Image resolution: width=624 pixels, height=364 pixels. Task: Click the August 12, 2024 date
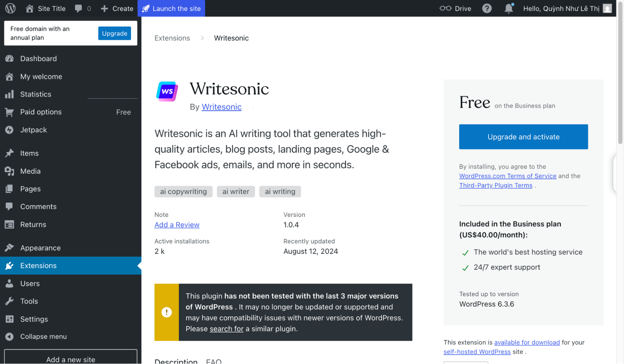pyautogui.click(x=311, y=251)
